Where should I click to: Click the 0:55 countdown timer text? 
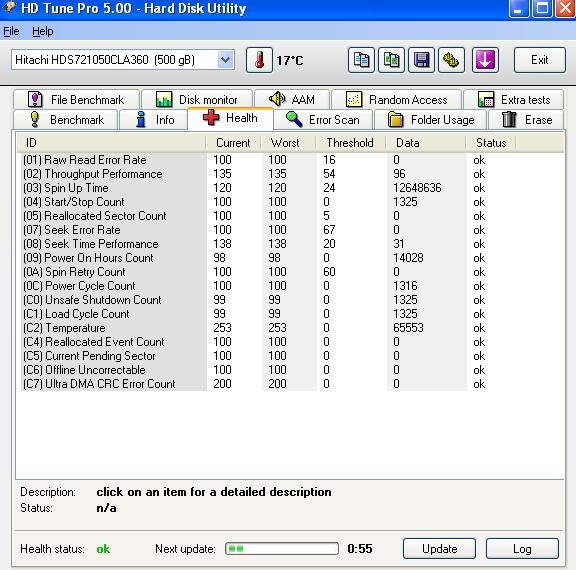pos(360,549)
